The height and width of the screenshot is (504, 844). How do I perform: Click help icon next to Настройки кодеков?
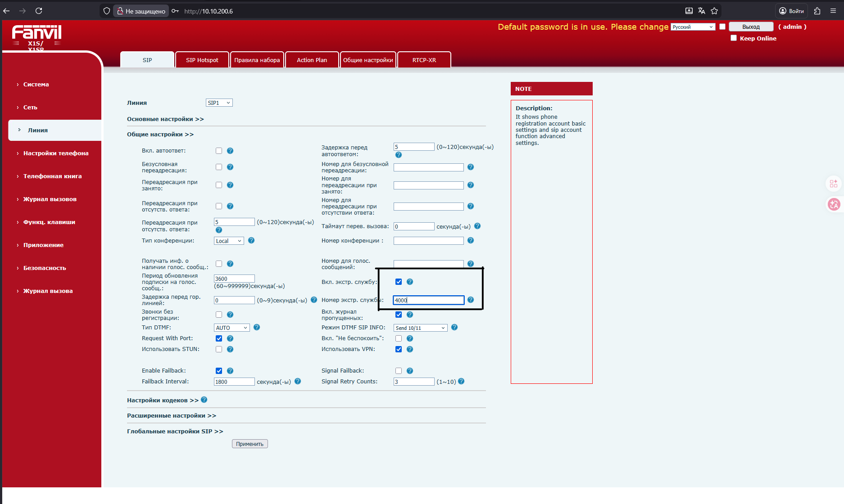click(204, 400)
